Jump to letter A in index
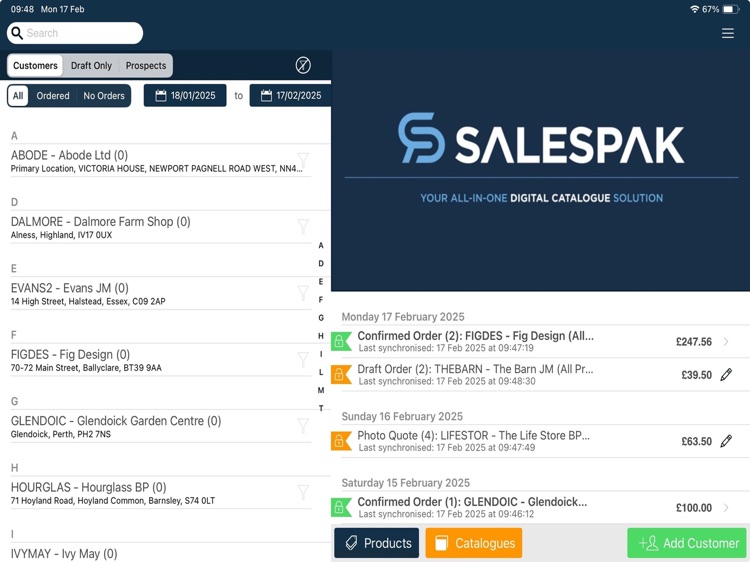Screen dimensions: 750x562 (321, 245)
